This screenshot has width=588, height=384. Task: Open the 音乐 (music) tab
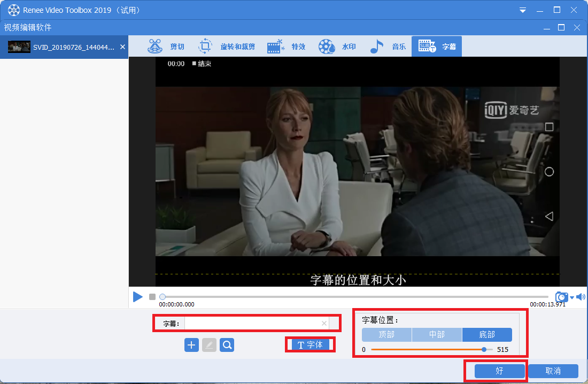click(388, 47)
